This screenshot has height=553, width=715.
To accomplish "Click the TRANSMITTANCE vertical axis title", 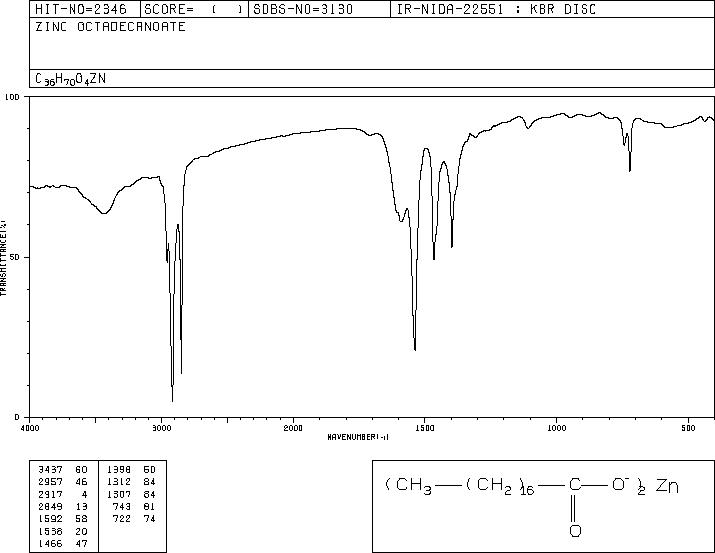I will point(3,257).
